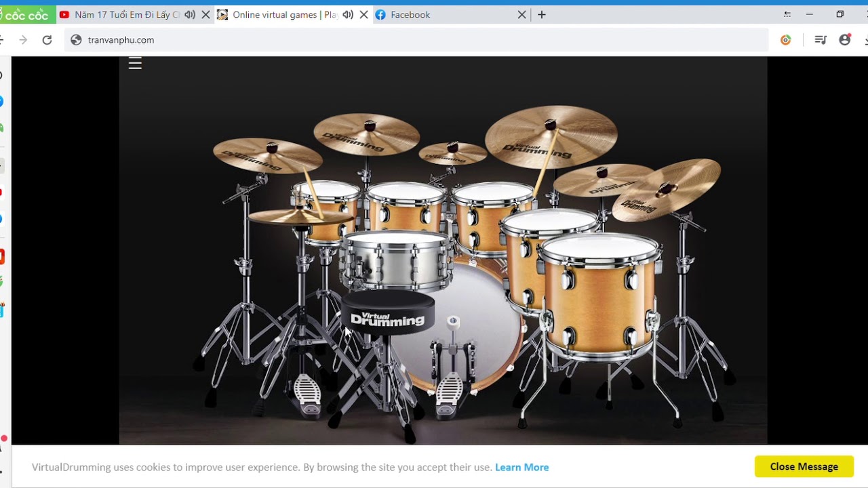Hit the large ride cymbal with drumstick
This screenshot has width=868, height=488.
click(x=551, y=137)
